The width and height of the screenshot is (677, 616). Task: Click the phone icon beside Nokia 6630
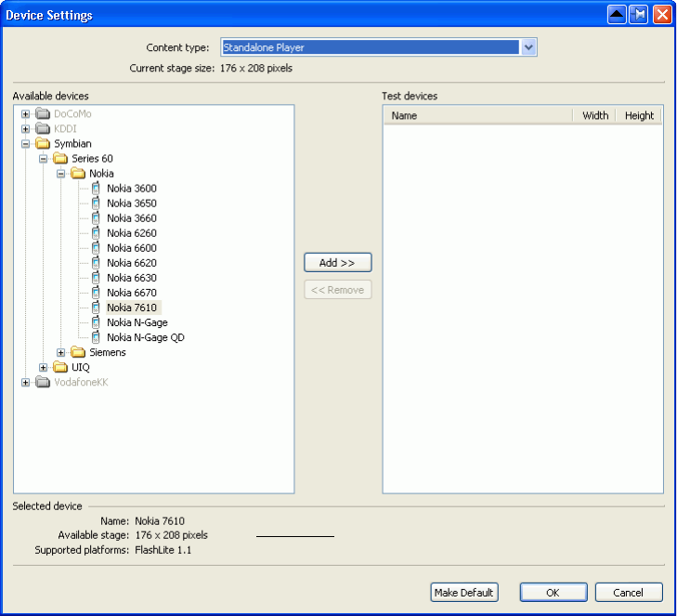95,278
